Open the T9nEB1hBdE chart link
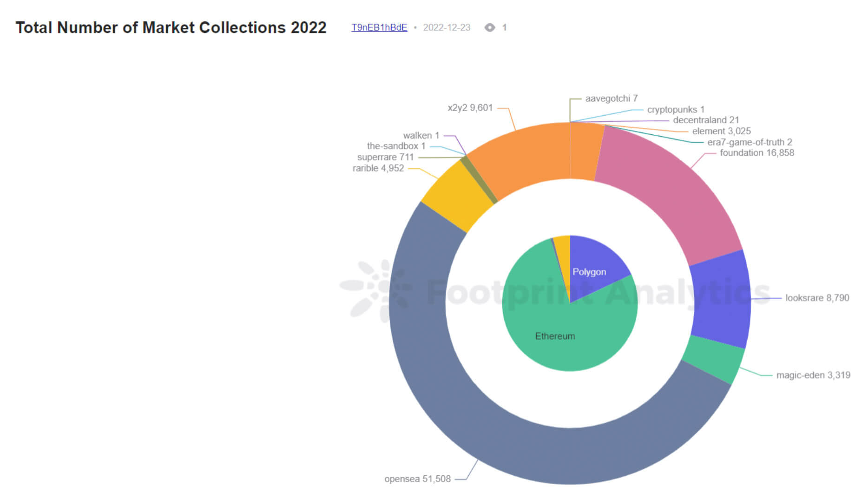The height and width of the screenshot is (499, 868). click(x=379, y=28)
